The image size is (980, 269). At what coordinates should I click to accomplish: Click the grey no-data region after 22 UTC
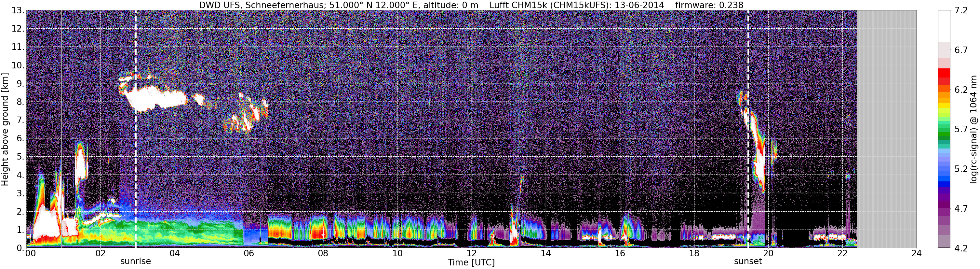tap(887, 129)
